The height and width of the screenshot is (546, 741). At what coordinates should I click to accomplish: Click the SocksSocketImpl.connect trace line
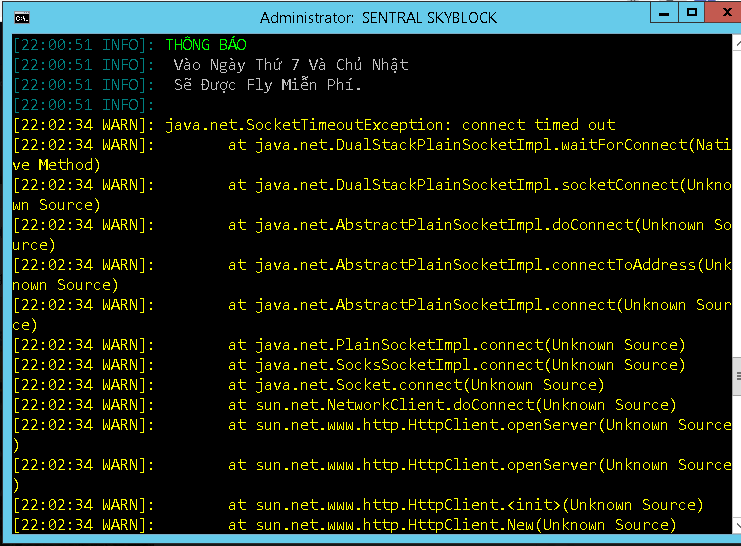[456, 365]
